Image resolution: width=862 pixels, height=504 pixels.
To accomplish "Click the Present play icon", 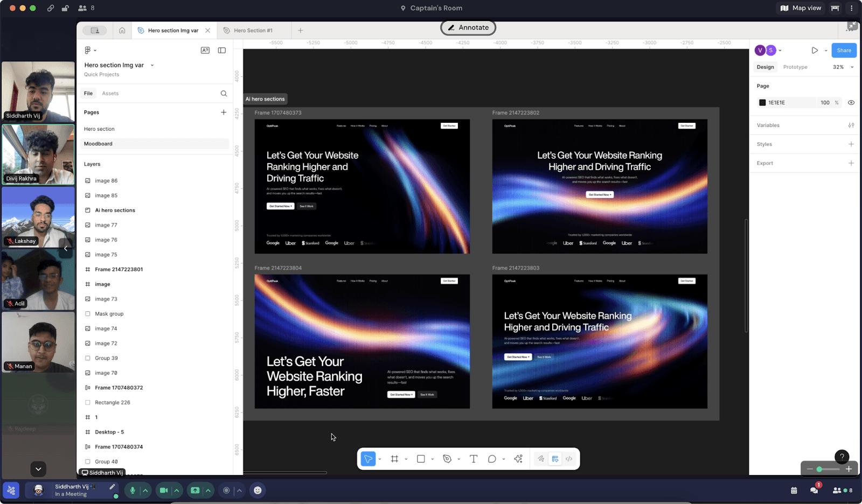I will [815, 50].
